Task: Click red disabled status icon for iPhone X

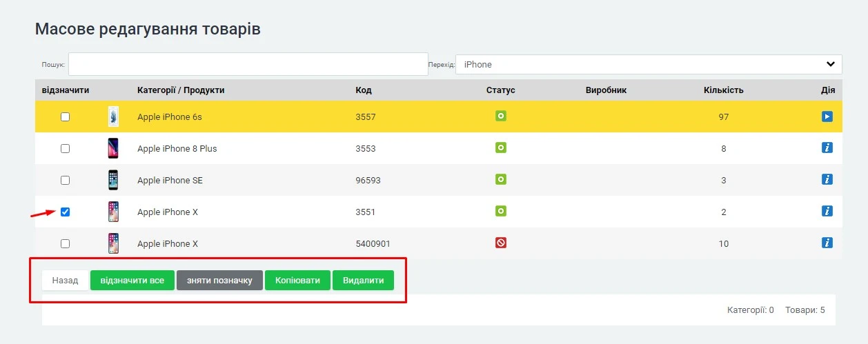Action: click(501, 243)
